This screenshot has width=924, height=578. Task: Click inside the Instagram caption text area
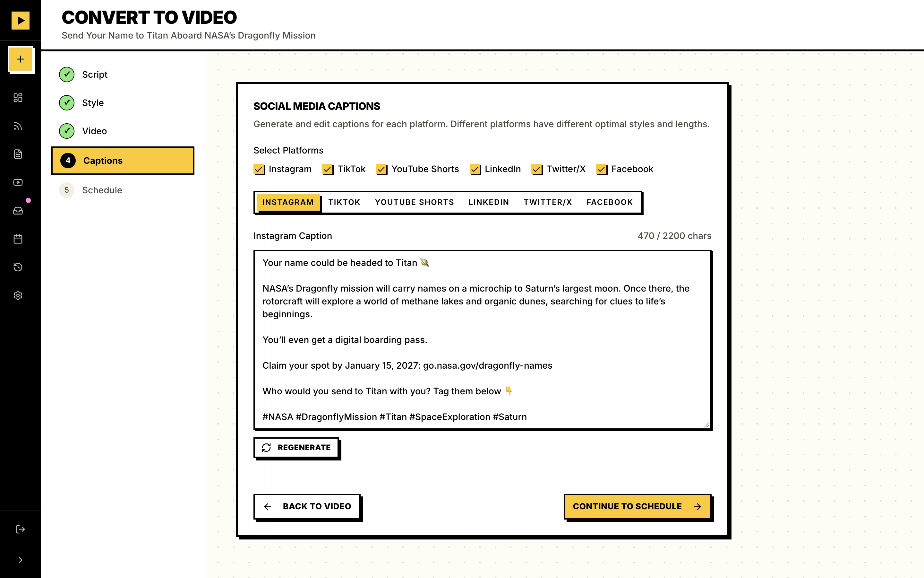[x=482, y=339]
